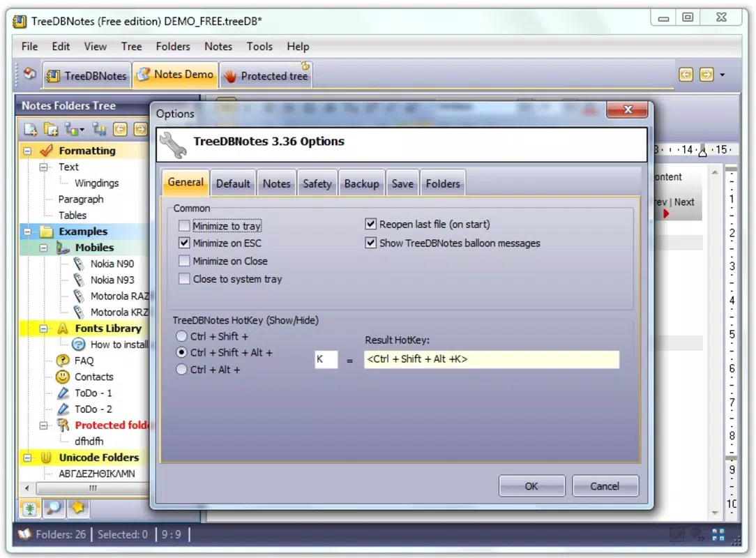Select the Paragraph tree item
This screenshot has height=558, width=756.
click(x=81, y=199)
